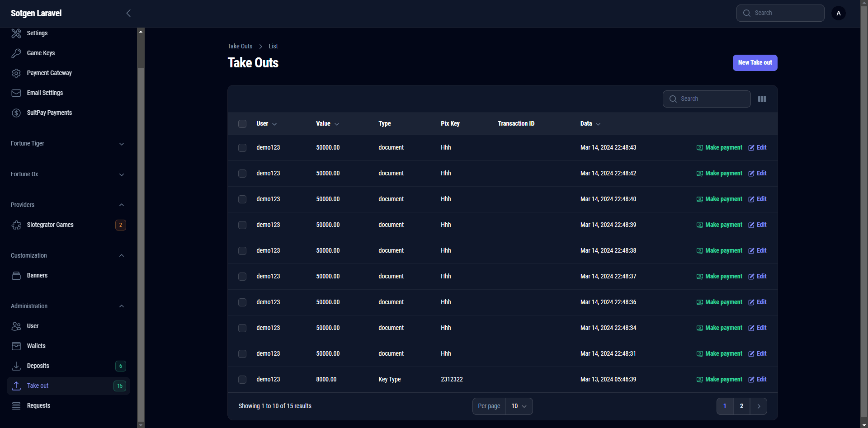
Task: Expand the Fortune Tiger sidebar group
Action: tap(121, 144)
